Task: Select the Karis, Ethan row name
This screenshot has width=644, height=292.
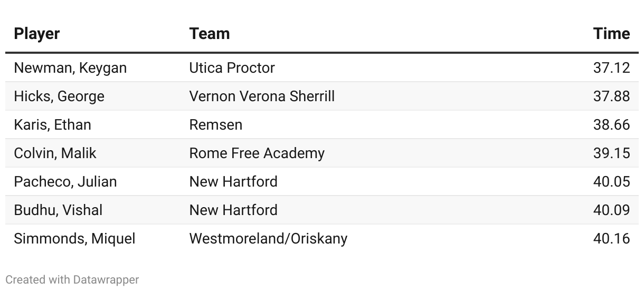Action: [x=52, y=125]
